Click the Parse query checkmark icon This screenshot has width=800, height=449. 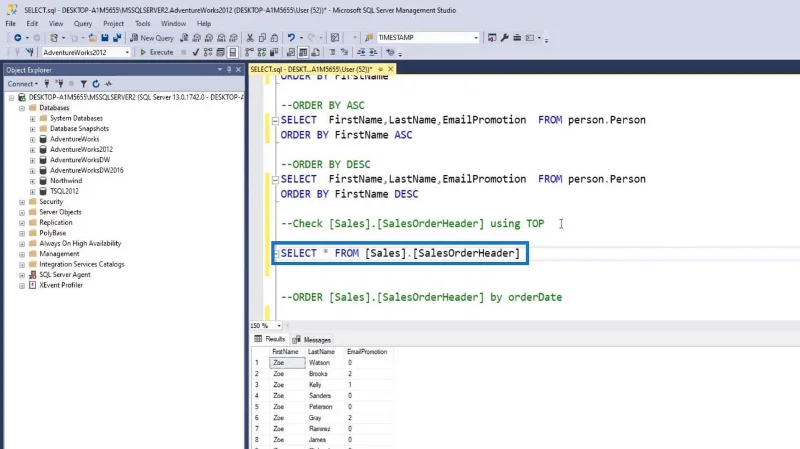click(195, 52)
